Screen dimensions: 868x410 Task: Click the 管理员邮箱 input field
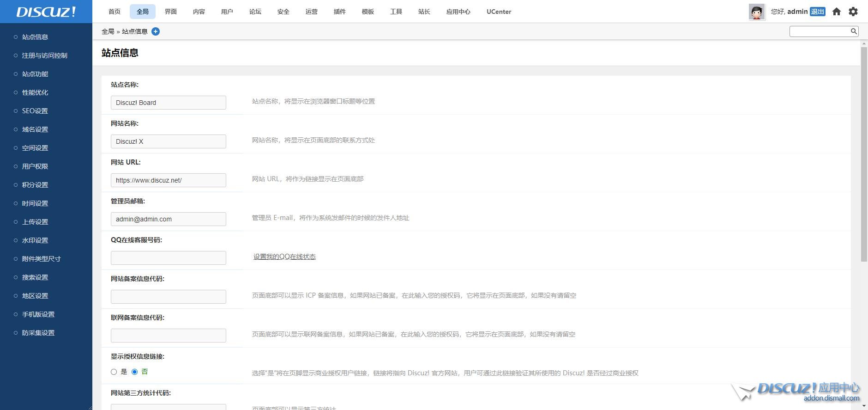point(168,219)
